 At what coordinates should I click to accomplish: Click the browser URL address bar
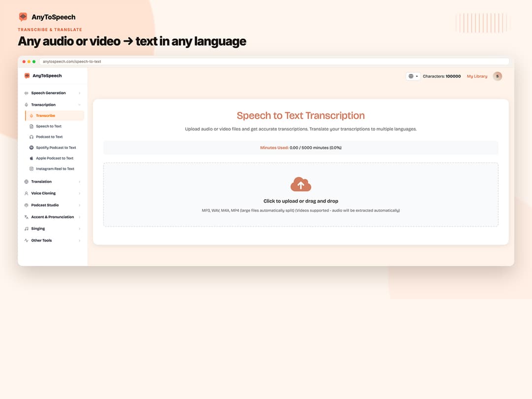click(274, 61)
